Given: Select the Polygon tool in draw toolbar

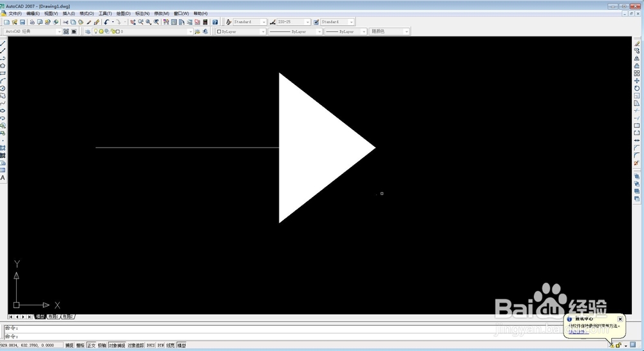Looking at the screenshot, I should pyautogui.click(x=3, y=66).
